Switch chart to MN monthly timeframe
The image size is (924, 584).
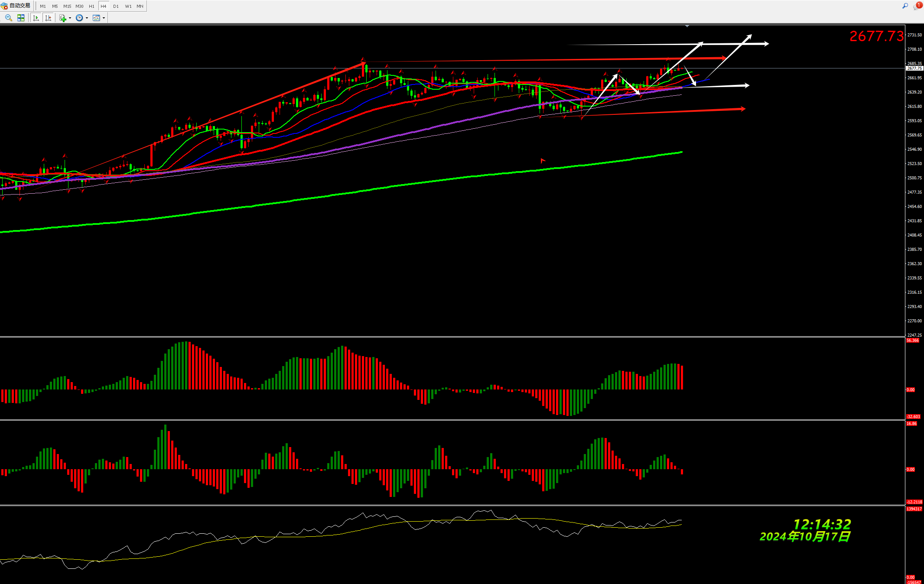[140, 6]
